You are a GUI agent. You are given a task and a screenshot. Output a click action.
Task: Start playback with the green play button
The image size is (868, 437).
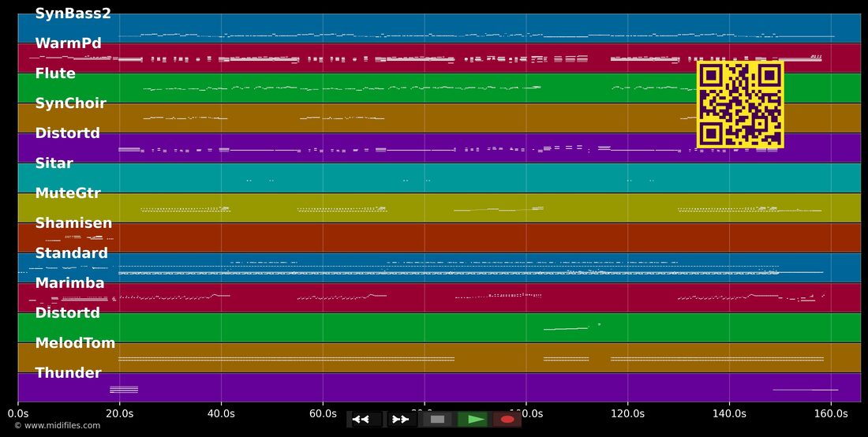coord(472,420)
